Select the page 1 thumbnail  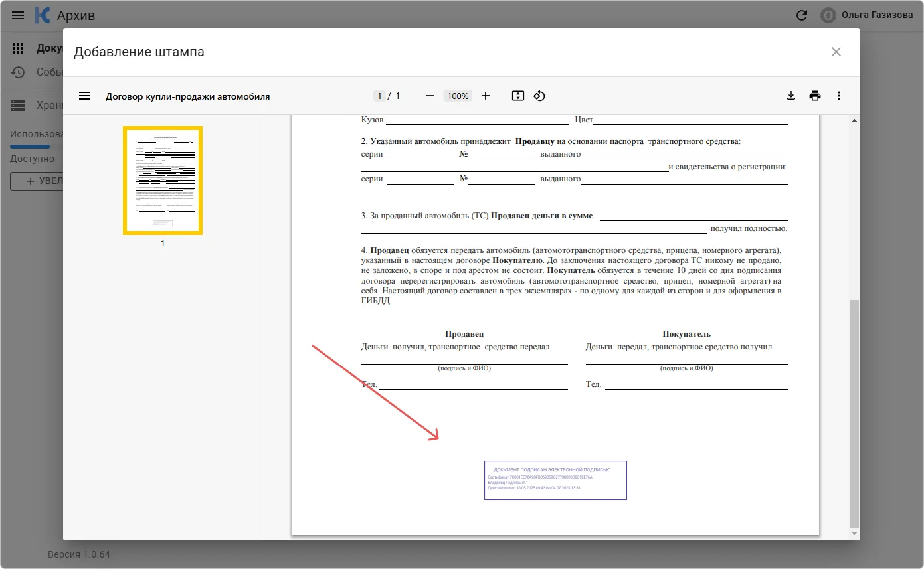tap(163, 181)
